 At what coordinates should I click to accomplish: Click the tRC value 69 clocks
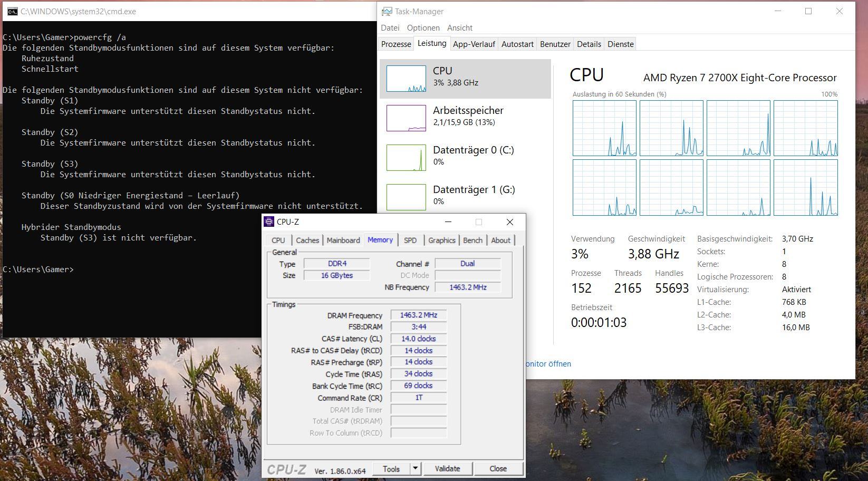click(419, 386)
